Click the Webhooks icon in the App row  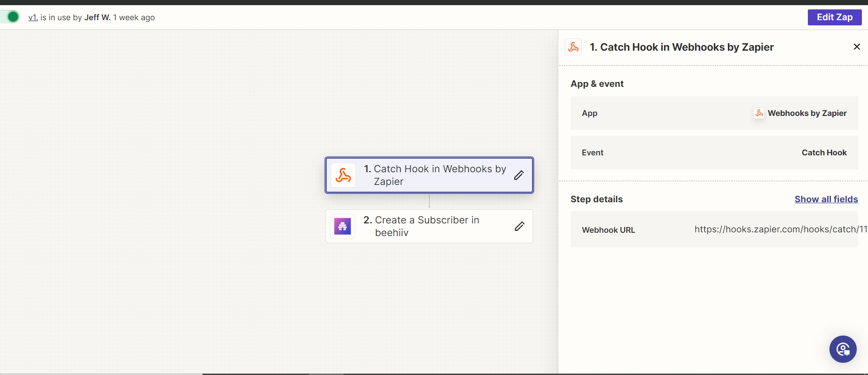759,113
